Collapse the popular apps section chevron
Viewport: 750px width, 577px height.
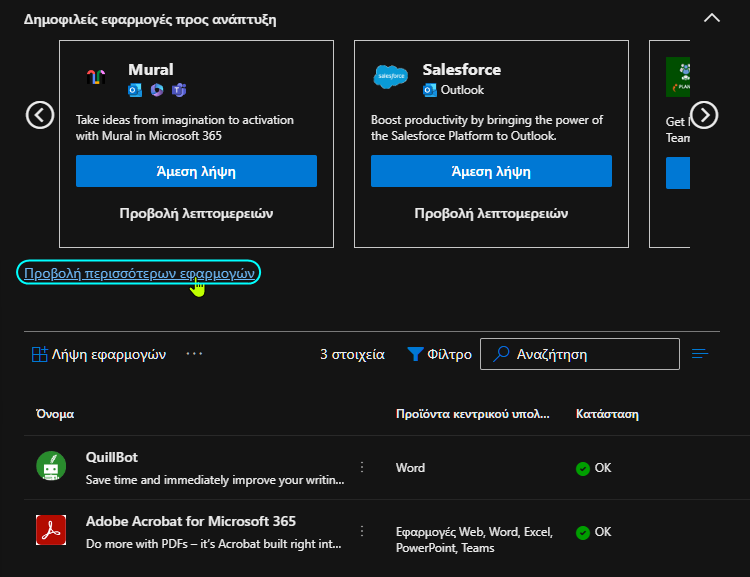click(712, 18)
